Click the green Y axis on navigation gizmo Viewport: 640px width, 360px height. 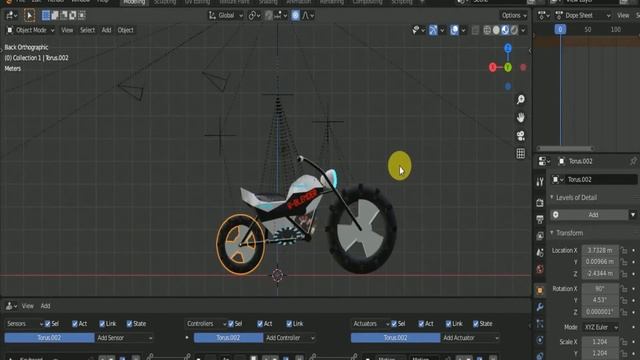coord(508,67)
